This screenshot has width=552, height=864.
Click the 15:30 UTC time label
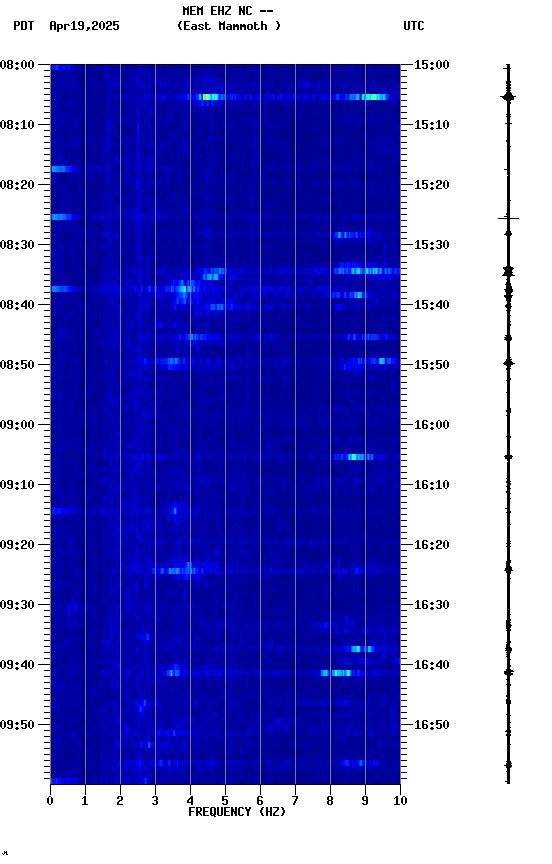click(432, 245)
